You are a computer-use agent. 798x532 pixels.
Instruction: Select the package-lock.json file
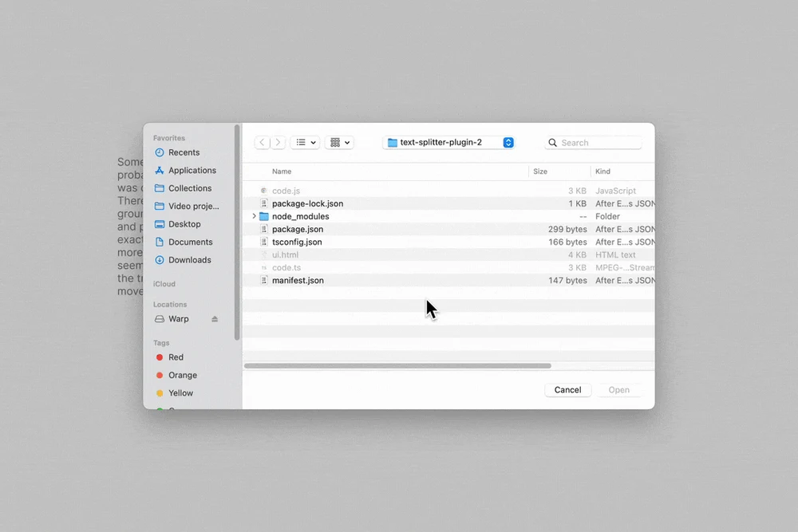(448, 203)
